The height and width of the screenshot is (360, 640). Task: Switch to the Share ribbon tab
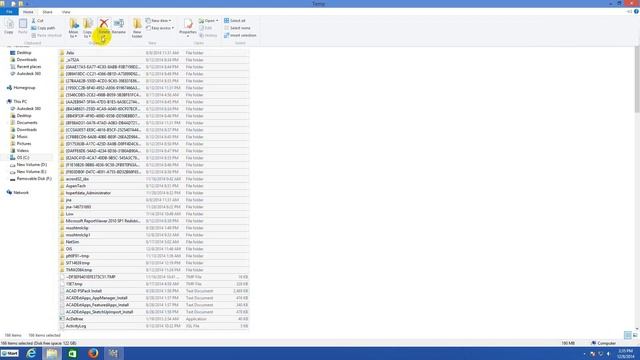coord(47,12)
